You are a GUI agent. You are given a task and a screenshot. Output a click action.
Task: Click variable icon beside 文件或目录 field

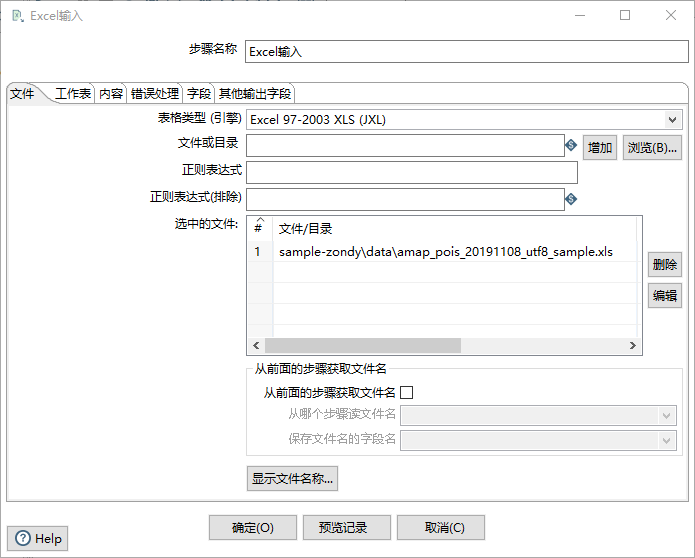click(x=571, y=145)
